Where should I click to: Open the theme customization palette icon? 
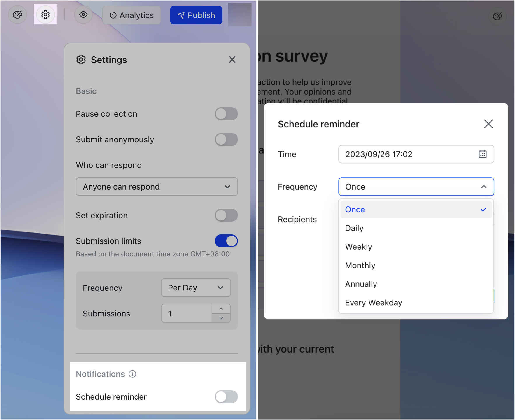tap(17, 15)
